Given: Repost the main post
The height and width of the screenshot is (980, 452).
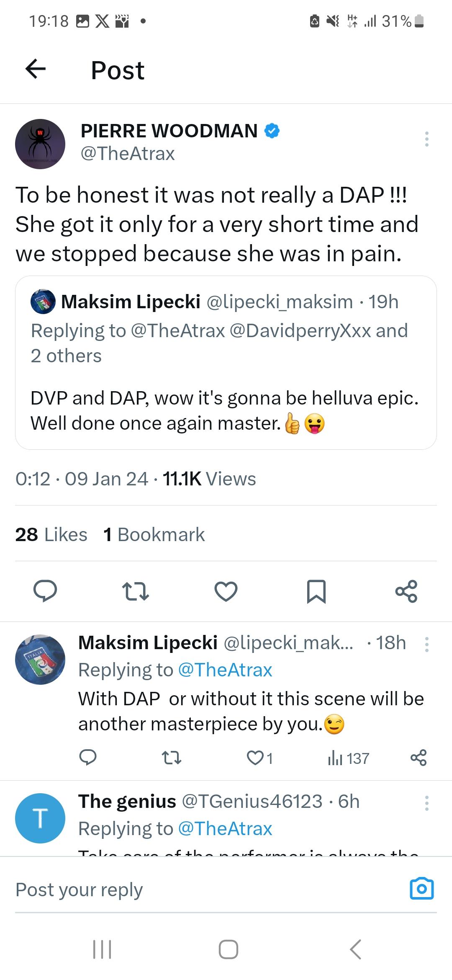Looking at the screenshot, I should click(x=135, y=591).
